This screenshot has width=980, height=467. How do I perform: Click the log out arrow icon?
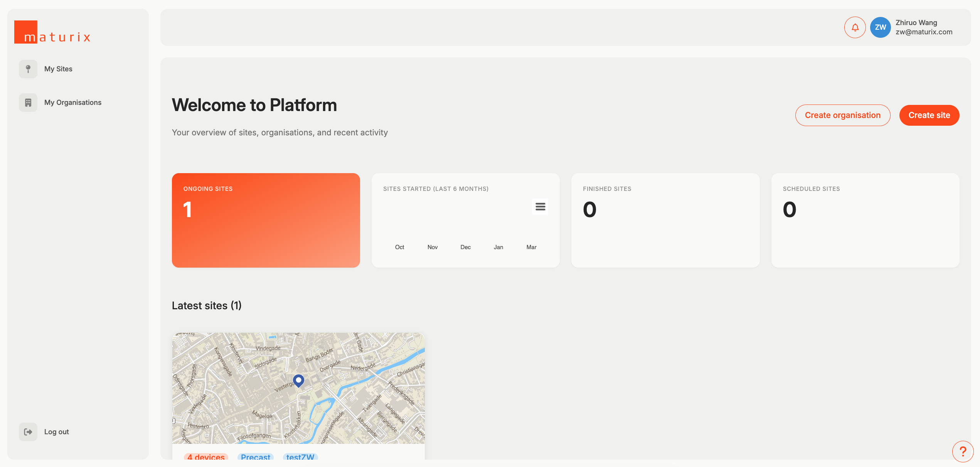27,432
